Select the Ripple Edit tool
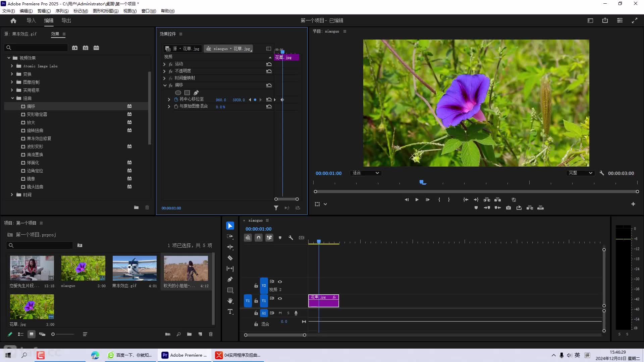Screen dimensions: 644x362 tap(230, 247)
